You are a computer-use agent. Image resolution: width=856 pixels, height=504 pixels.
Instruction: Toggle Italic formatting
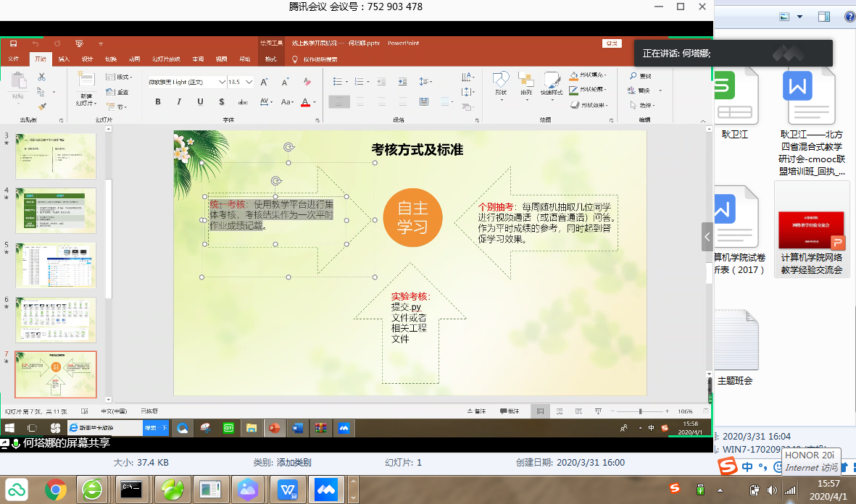click(179, 102)
